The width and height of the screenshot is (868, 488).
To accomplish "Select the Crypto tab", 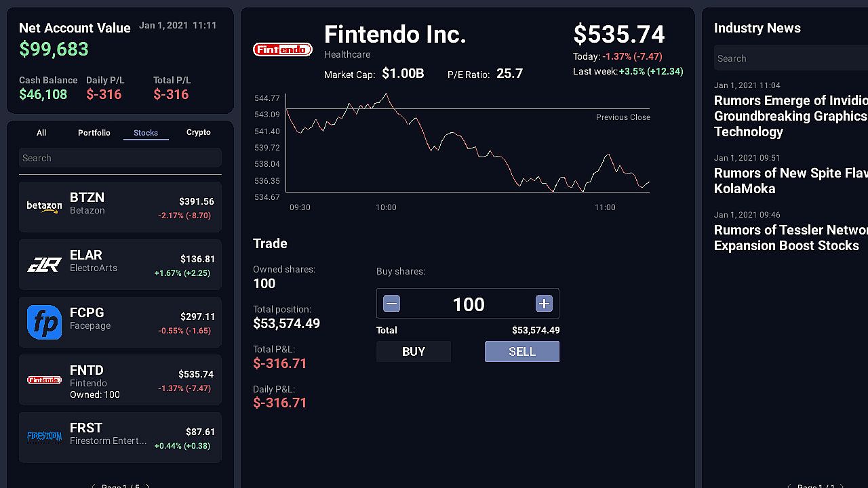I will pos(198,132).
